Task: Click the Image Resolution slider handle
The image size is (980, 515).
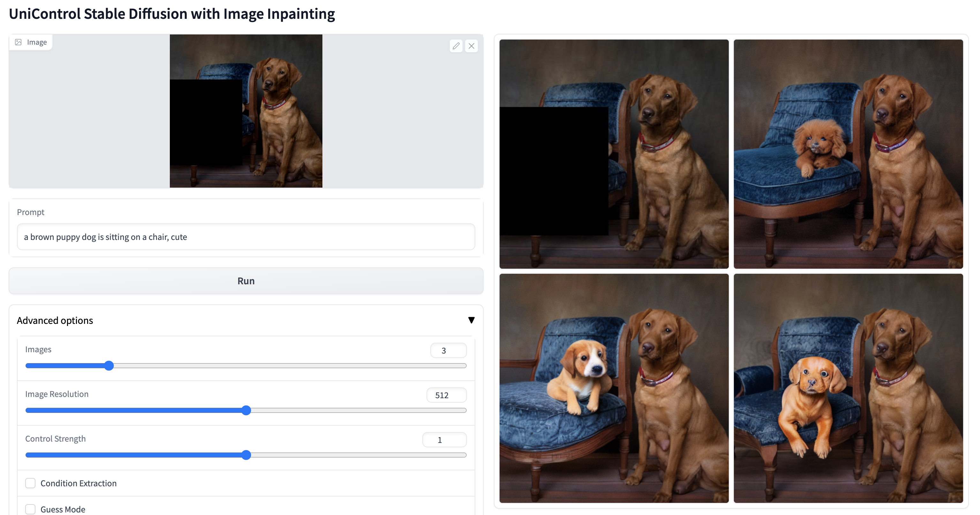Action: pos(246,410)
